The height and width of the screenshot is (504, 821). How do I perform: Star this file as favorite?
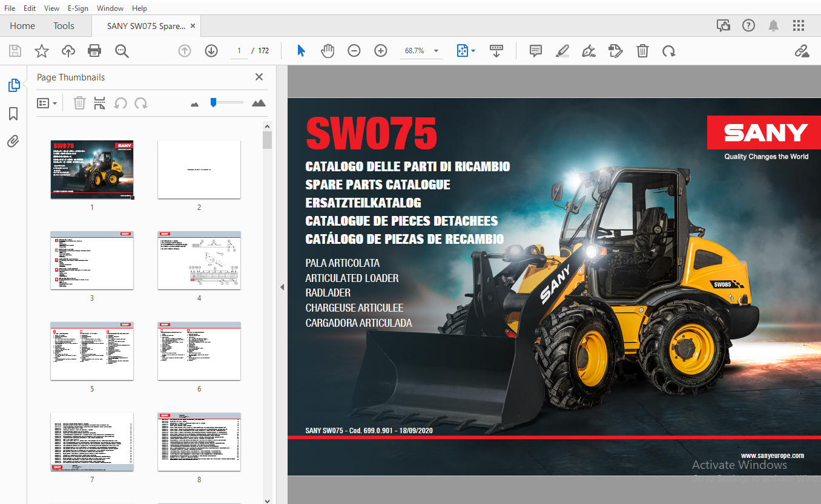click(x=42, y=51)
